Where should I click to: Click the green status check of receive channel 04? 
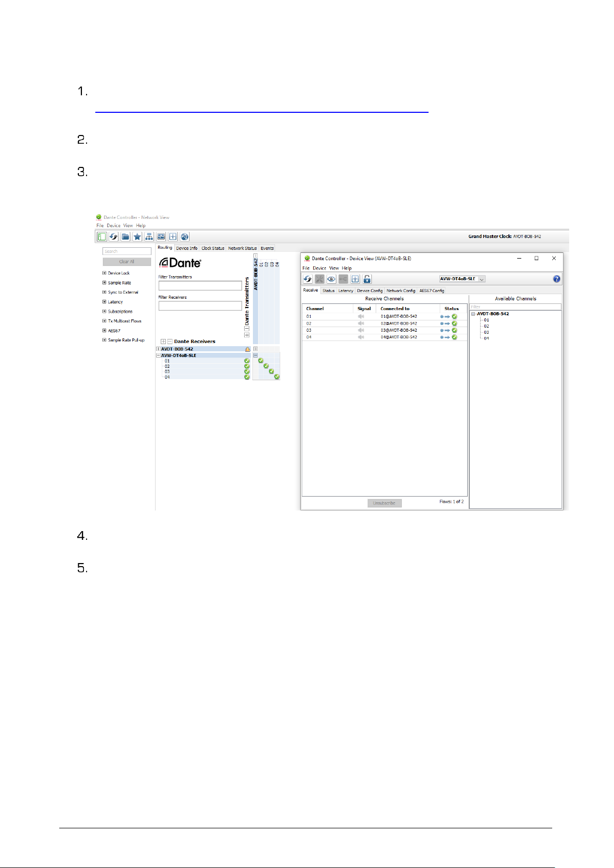click(454, 337)
